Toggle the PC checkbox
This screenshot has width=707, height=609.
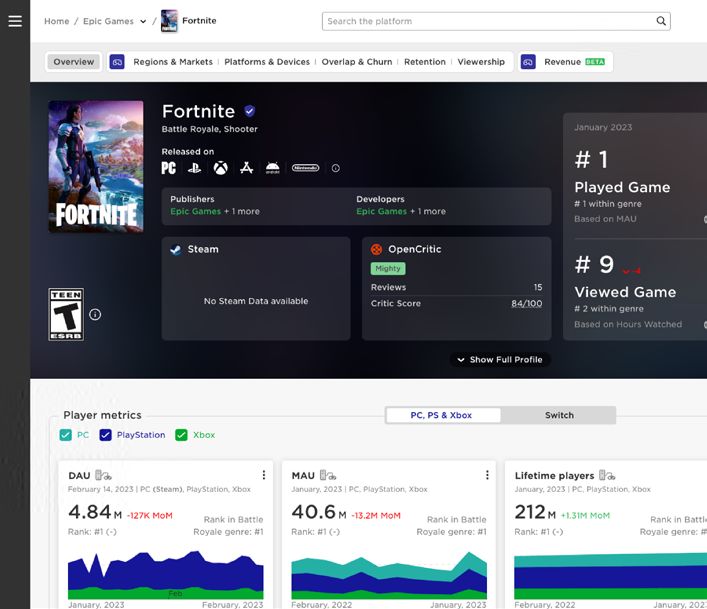pyautogui.click(x=66, y=435)
